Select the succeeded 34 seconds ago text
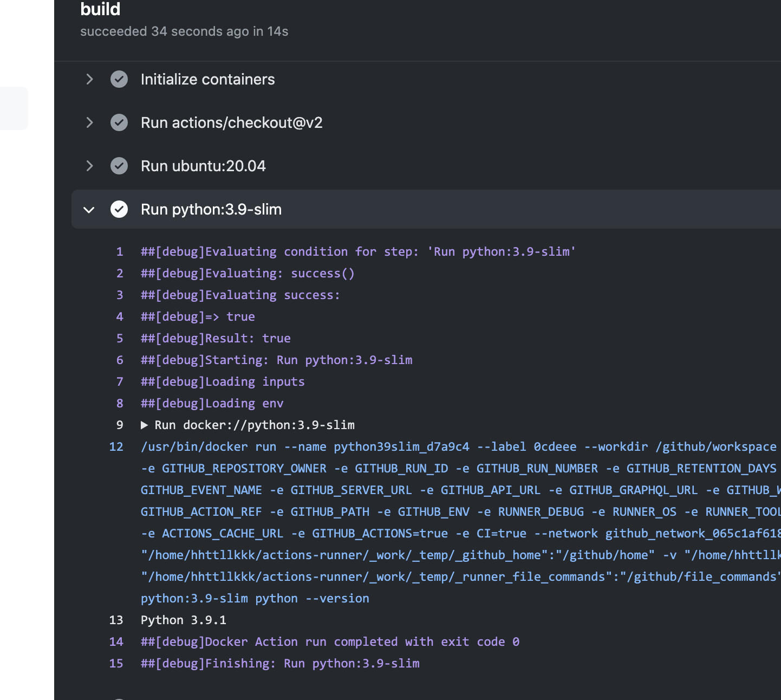The width and height of the screenshot is (781, 700). coord(184,31)
